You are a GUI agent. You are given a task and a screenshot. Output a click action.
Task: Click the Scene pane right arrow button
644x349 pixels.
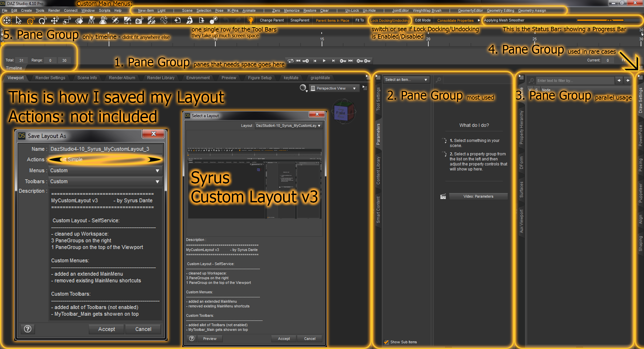point(628,81)
